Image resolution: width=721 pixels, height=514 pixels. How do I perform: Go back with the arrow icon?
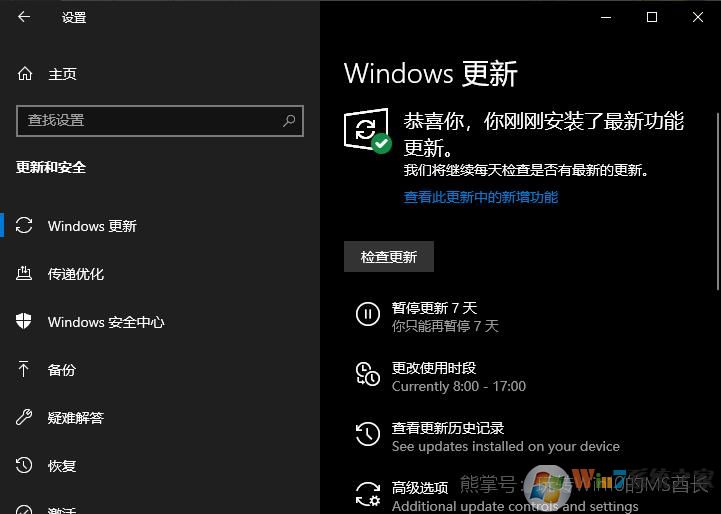tap(24, 17)
